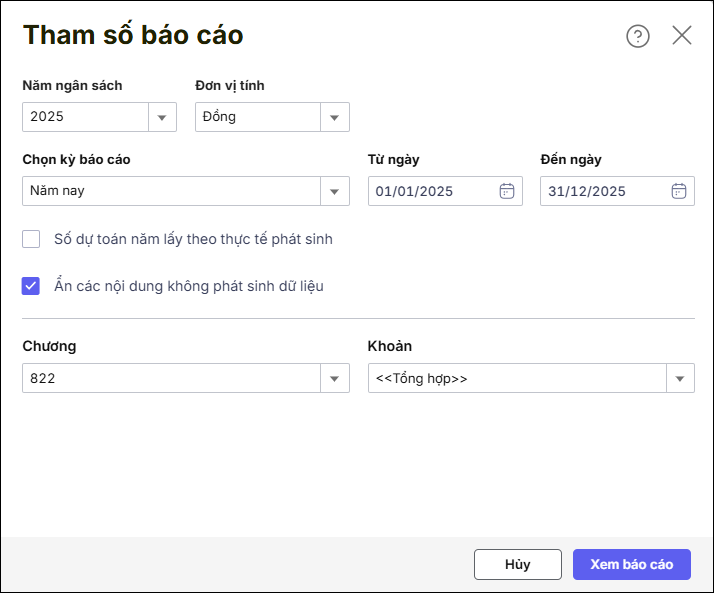714x593 pixels.
Task: Click the Năm ngân sách field showing 2025
Action: [85, 117]
